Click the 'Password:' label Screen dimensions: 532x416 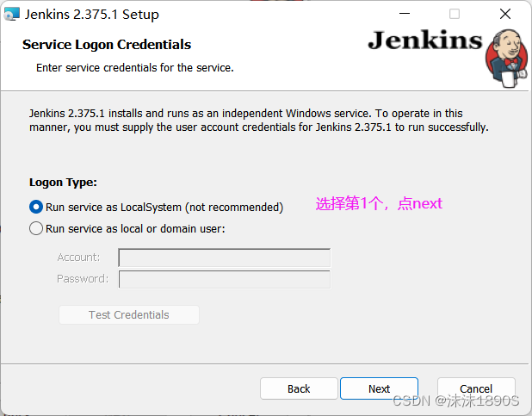point(83,278)
